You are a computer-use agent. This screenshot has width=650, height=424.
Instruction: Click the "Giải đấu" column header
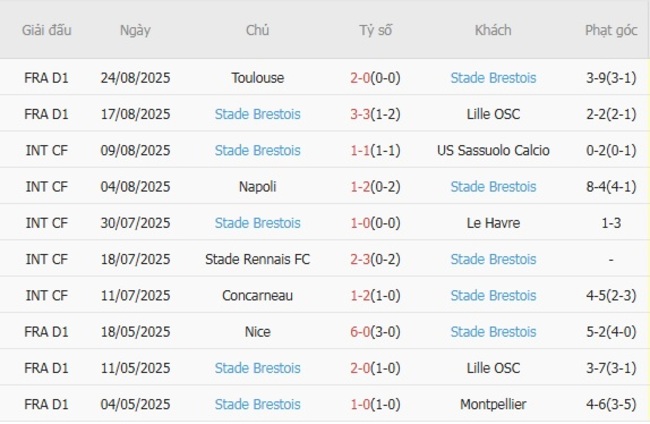tap(47, 31)
